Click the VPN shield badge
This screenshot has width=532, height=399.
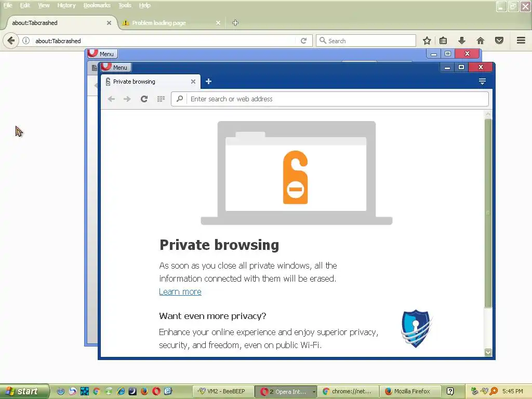click(x=417, y=328)
